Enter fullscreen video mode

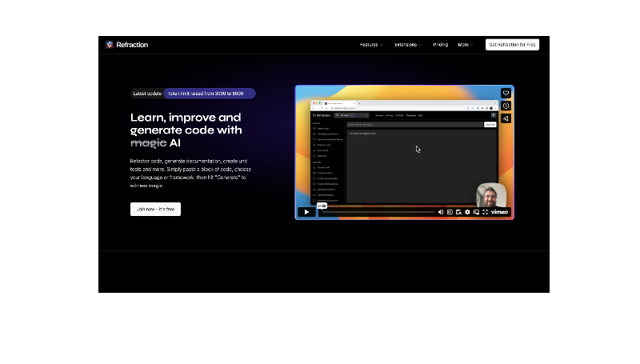[486, 212]
